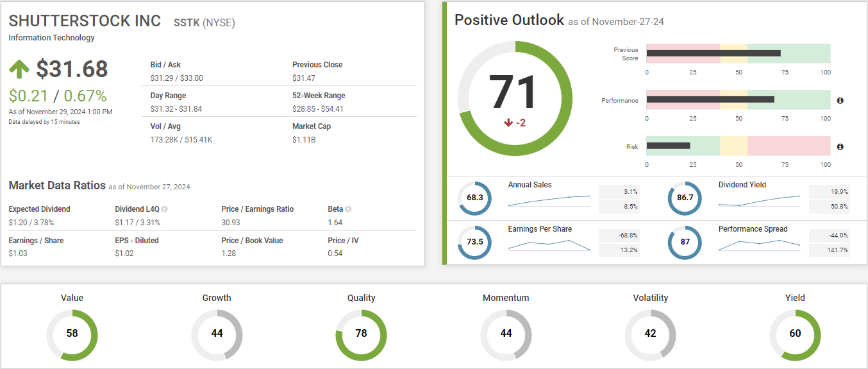This screenshot has height=369, width=868.
Task: Select the Growth score gauge showing 44
Action: (217, 334)
